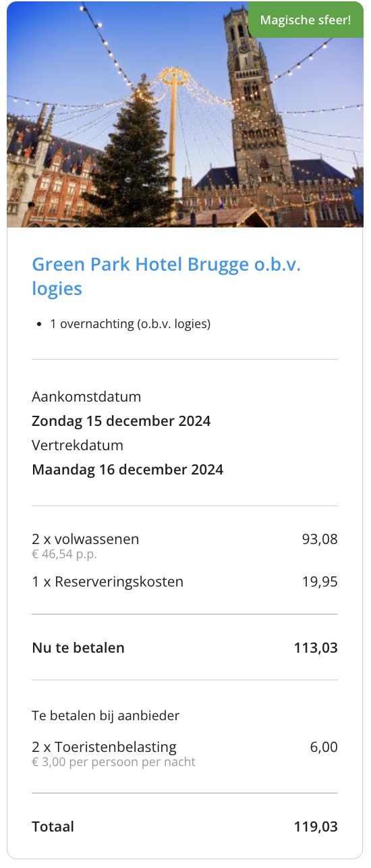371x868 pixels.
Task: Click the Te betalen bij aanbieder heading
Action: click(x=106, y=715)
